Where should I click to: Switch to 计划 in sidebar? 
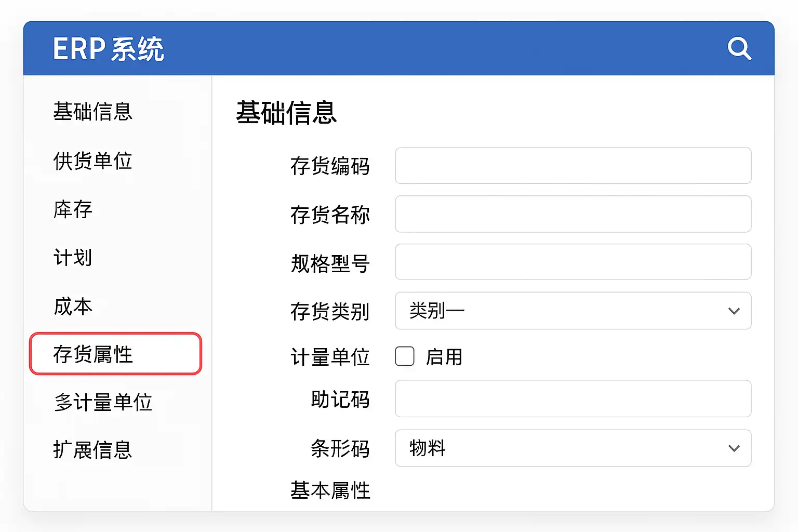pyautogui.click(x=73, y=258)
